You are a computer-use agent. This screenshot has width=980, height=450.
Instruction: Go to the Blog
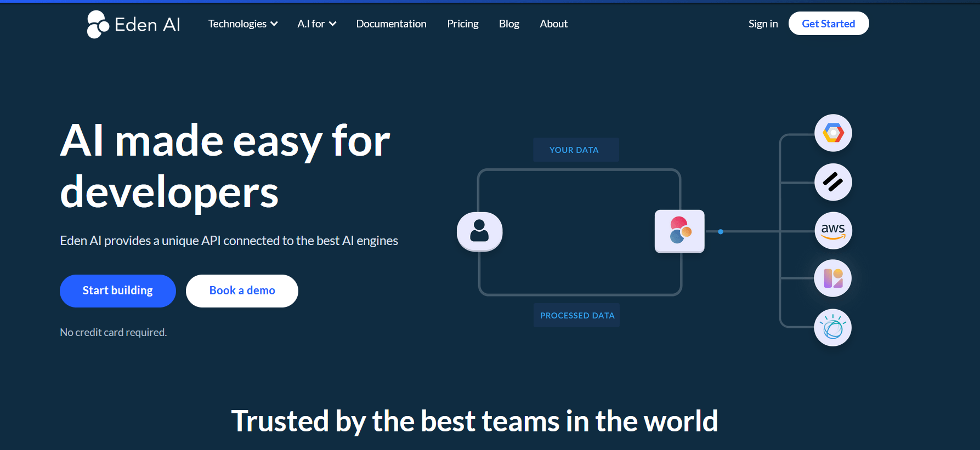509,24
